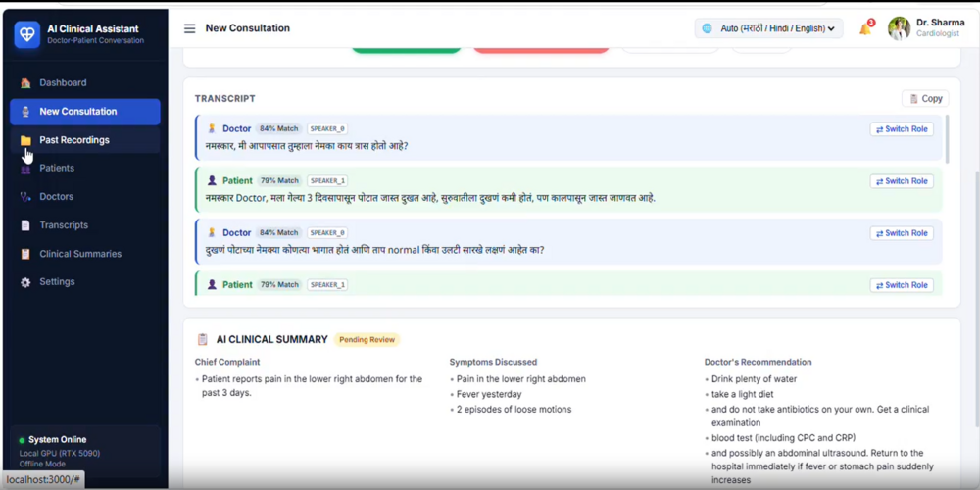This screenshot has height=490, width=980.
Task: Open the Dashboard house icon
Action: 25,83
